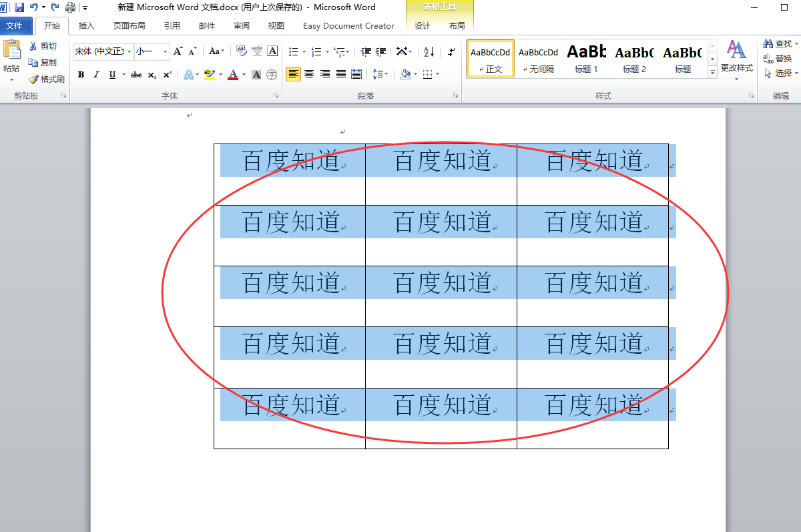Click the Subscript icon
Viewport: 801px width, 532px height.
point(151,75)
